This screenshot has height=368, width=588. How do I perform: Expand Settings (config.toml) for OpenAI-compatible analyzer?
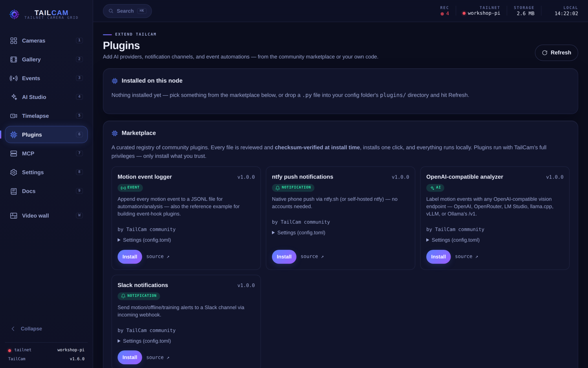pyautogui.click(x=453, y=240)
